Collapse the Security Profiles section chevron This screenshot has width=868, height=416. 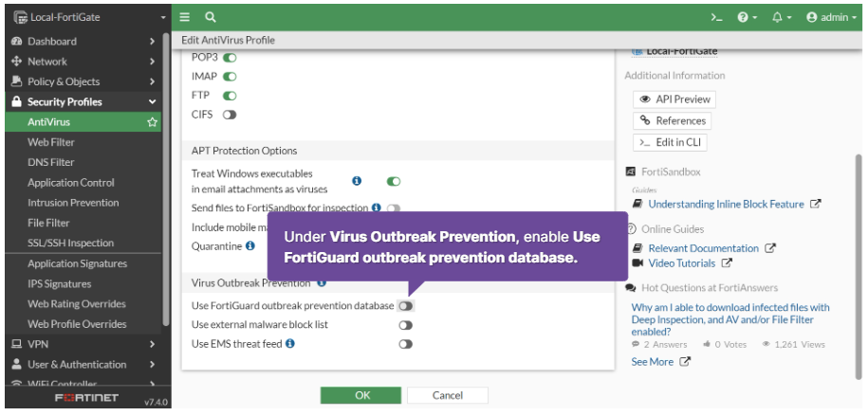[152, 101]
